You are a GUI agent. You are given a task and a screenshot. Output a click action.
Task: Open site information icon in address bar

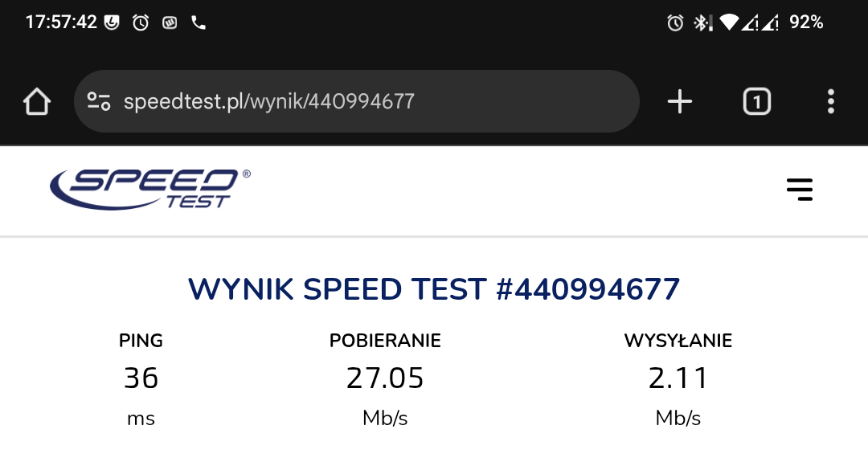click(x=99, y=102)
